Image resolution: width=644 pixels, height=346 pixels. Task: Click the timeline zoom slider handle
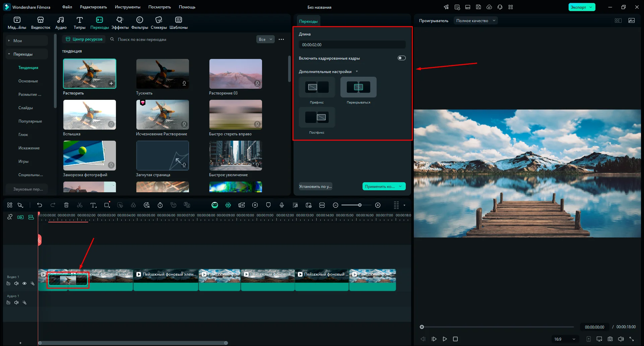pyautogui.click(x=360, y=205)
